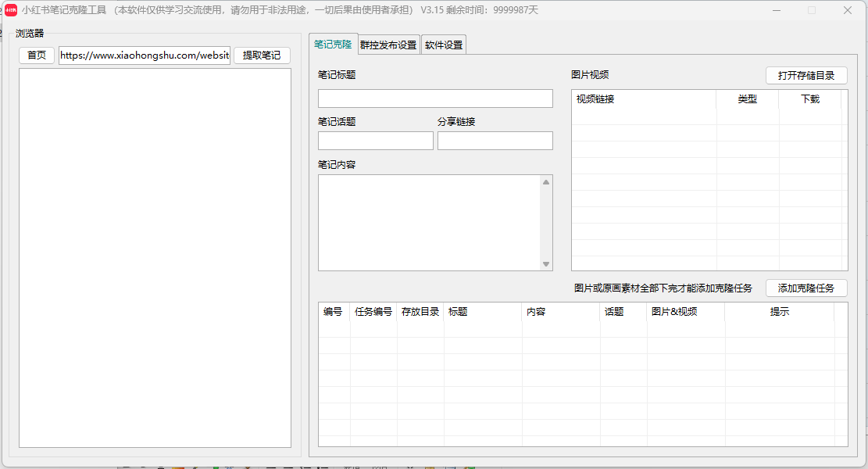868x469 pixels.
Task: Click the 提示 column header
Action: click(780, 312)
